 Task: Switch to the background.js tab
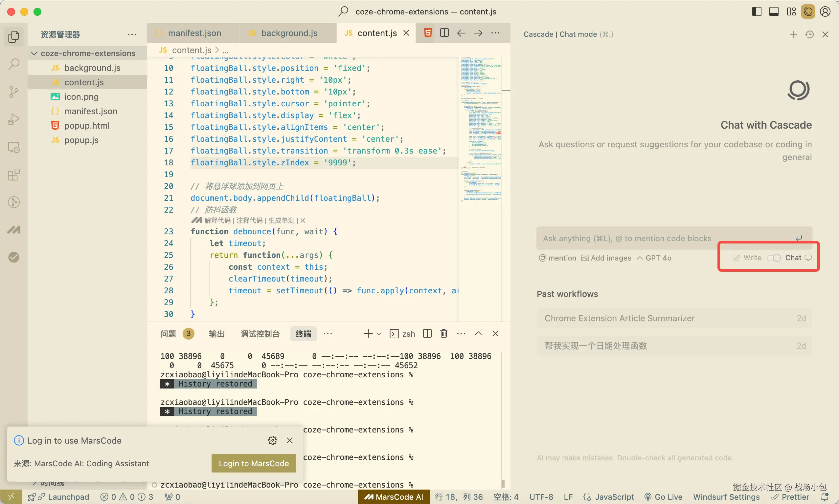pyautogui.click(x=289, y=33)
